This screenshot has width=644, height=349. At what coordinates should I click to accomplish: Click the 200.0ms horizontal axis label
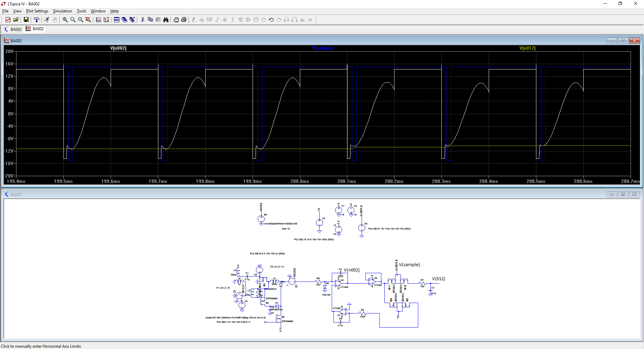coord(300,181)
